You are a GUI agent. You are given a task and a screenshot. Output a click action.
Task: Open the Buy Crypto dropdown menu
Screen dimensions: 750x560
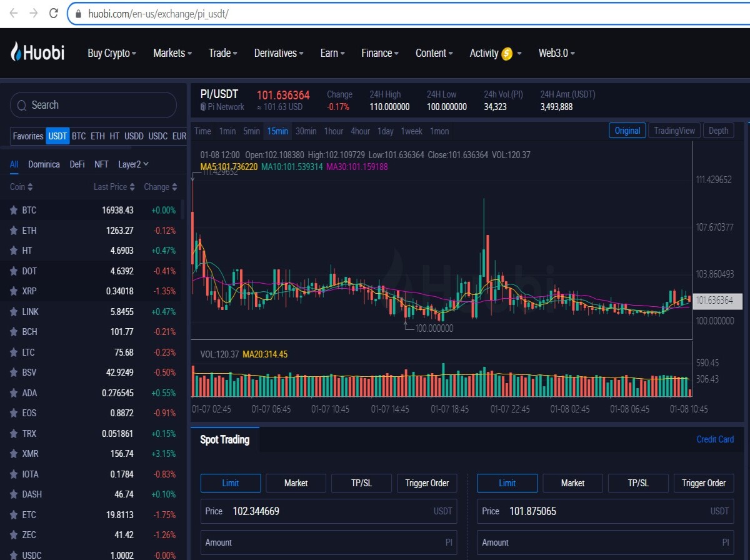(x=112, y=53)
